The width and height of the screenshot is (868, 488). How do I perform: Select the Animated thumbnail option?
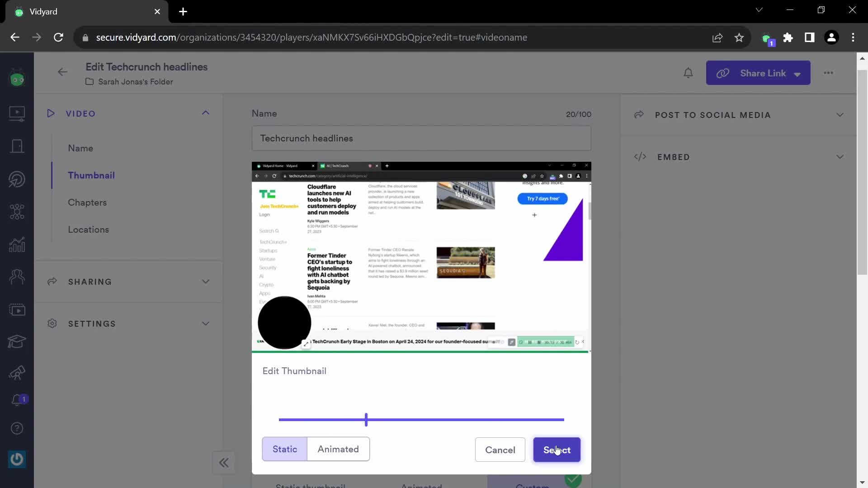(x=338, y=449)
